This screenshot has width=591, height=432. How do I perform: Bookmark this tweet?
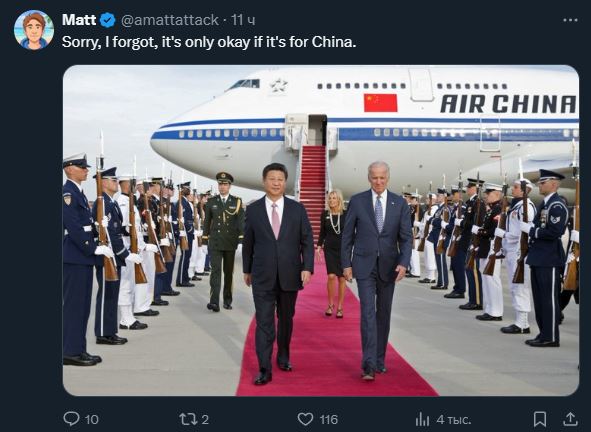point(540,419)
